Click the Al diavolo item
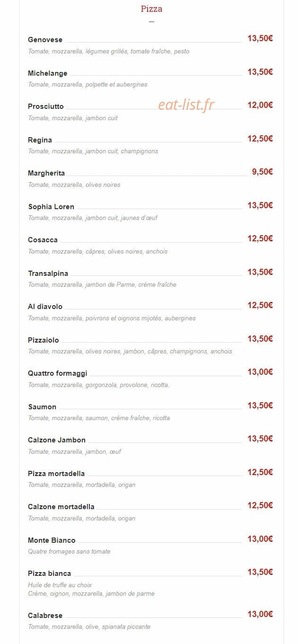 45,307
